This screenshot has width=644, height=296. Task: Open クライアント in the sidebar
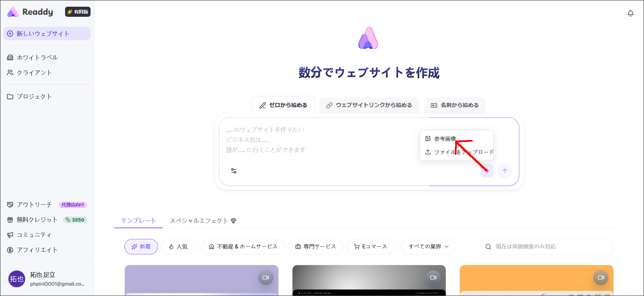[x=47, y=72]
